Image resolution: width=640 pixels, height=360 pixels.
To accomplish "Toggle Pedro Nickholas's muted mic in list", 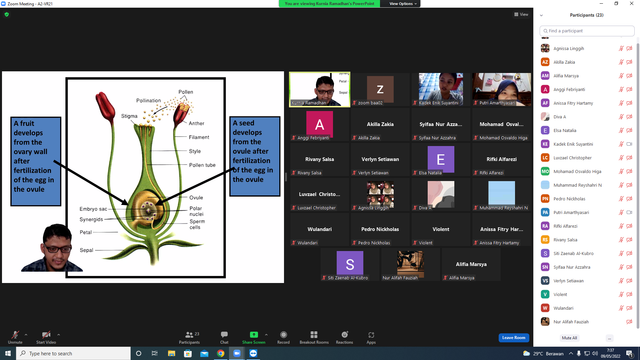I will click(x=621, y=199).
